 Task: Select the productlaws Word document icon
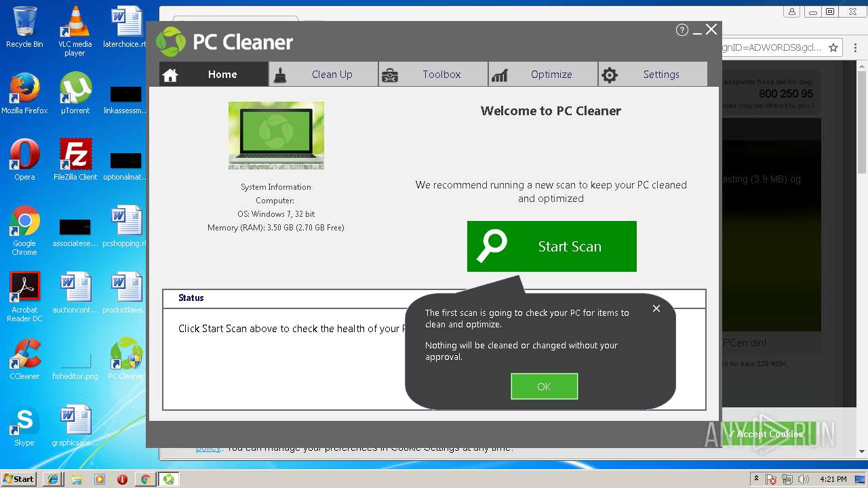(126, 293)
